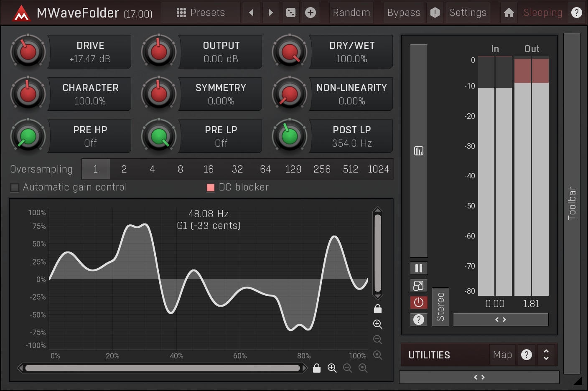Lock the graph vertical zoom
The width and height of the screenshot is (588, 391).
(377, 309)
